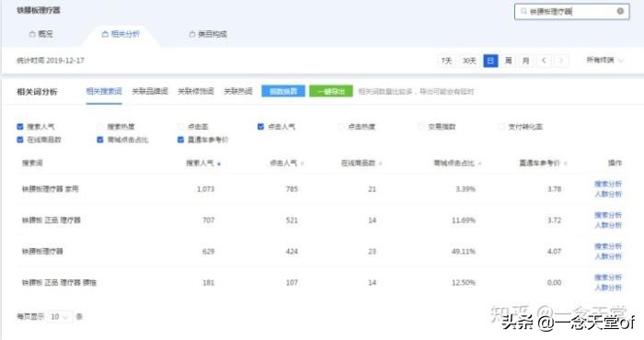Uncheck the 在线商品数 checkbox
This screenshot has width=644, height=340.
click(20, 140)
